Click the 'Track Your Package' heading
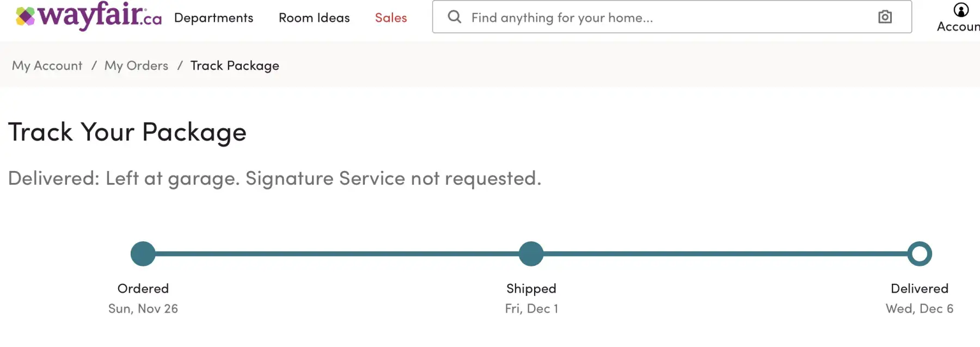 (x=127, y=132)
